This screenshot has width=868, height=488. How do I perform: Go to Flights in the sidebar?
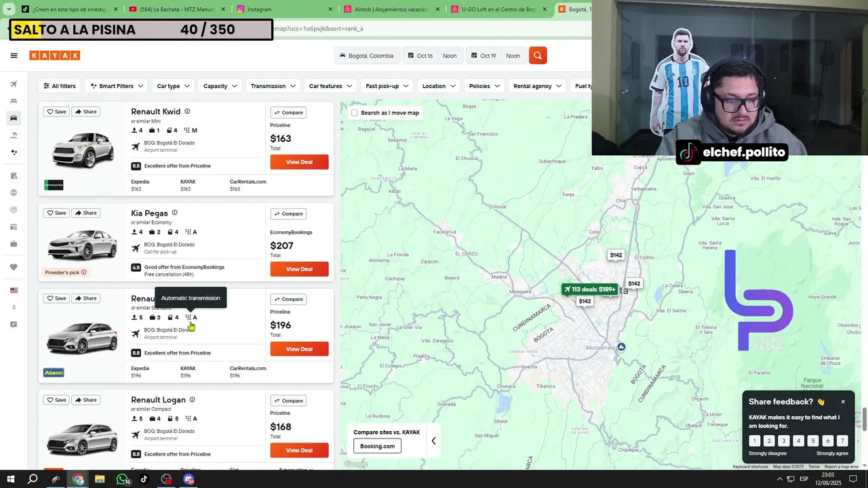[14, 85]
